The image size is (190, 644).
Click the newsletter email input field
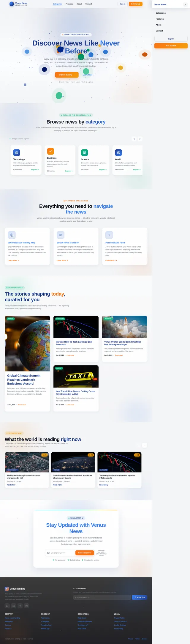(60, 553)
